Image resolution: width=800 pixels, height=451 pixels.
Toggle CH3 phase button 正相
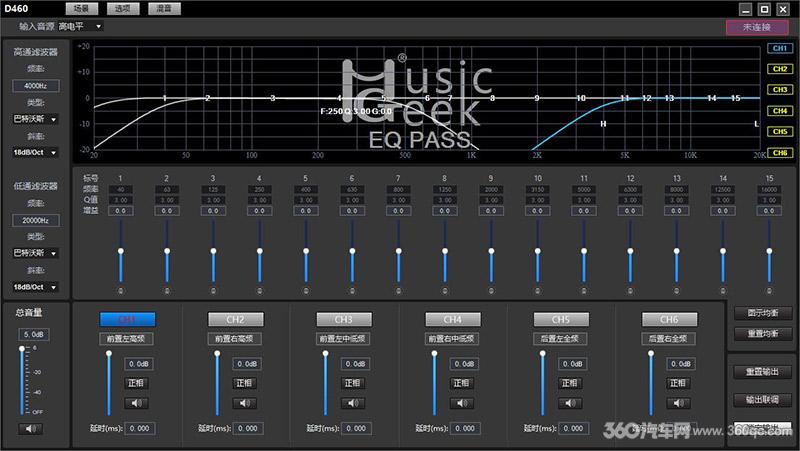(353, 383)
